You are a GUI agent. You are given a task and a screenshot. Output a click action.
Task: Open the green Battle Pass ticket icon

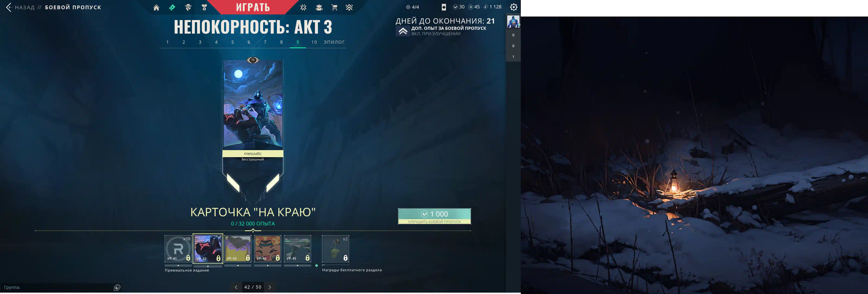coord(172,7)
